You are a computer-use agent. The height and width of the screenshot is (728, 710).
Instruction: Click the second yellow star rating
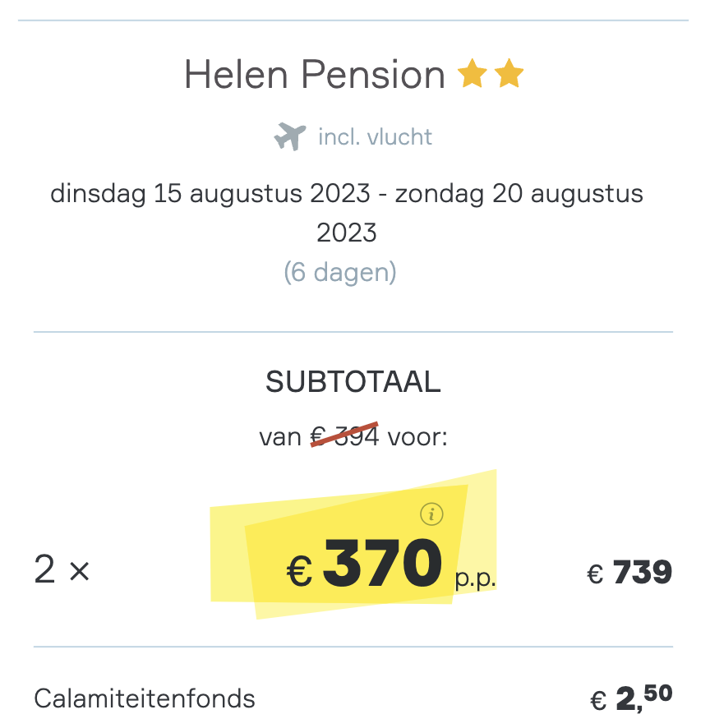(509, 73)
